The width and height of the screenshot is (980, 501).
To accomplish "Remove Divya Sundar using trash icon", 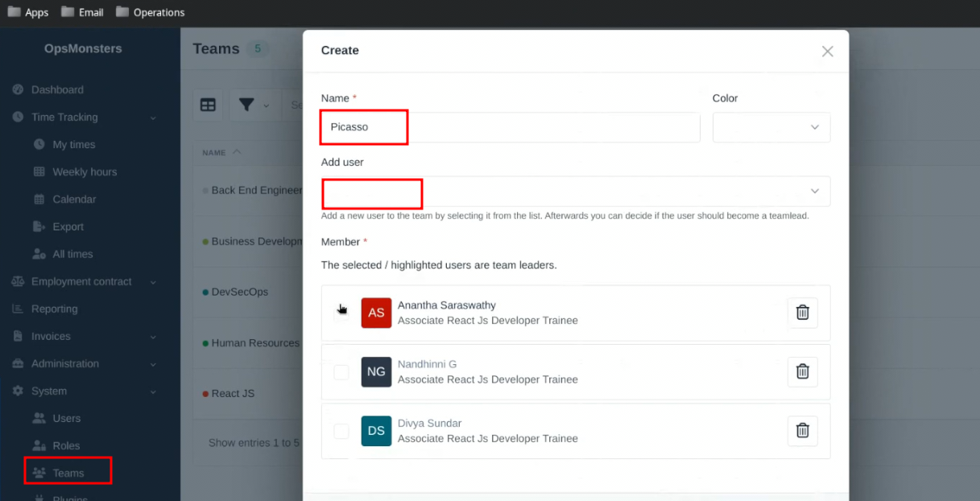I will [x=802, y=430].
